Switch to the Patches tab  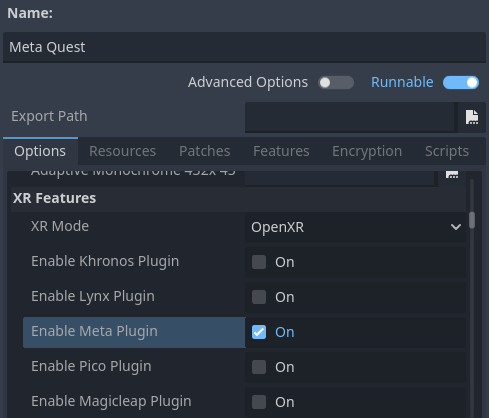pyautogui.click(x=205, y=151)
